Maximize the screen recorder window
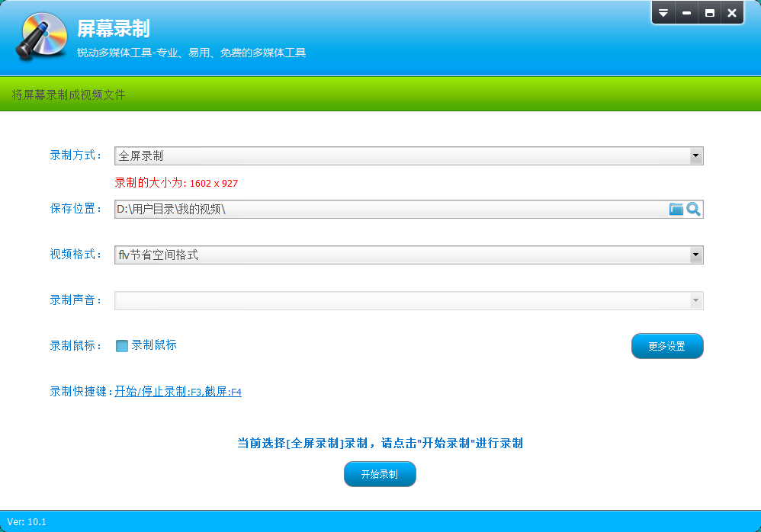The height and width of the screenshot is (532, 761). coord(709,13)
